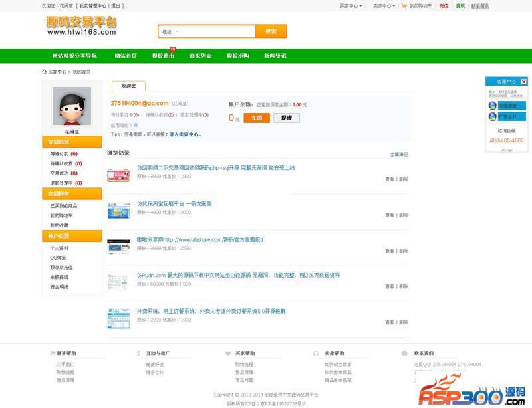Open 已买到的商品 in the sidebar

(64, 206)
